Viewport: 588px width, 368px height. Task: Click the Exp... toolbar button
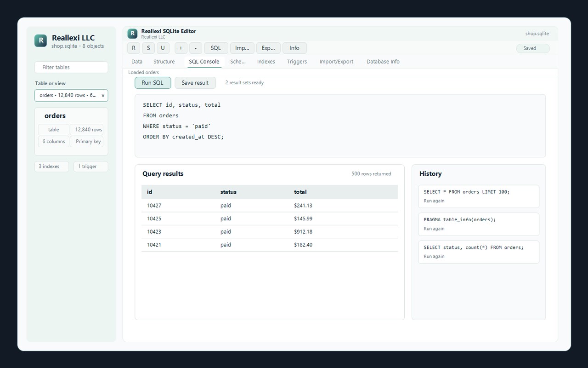pyautogui.click(x=268, y=48)
